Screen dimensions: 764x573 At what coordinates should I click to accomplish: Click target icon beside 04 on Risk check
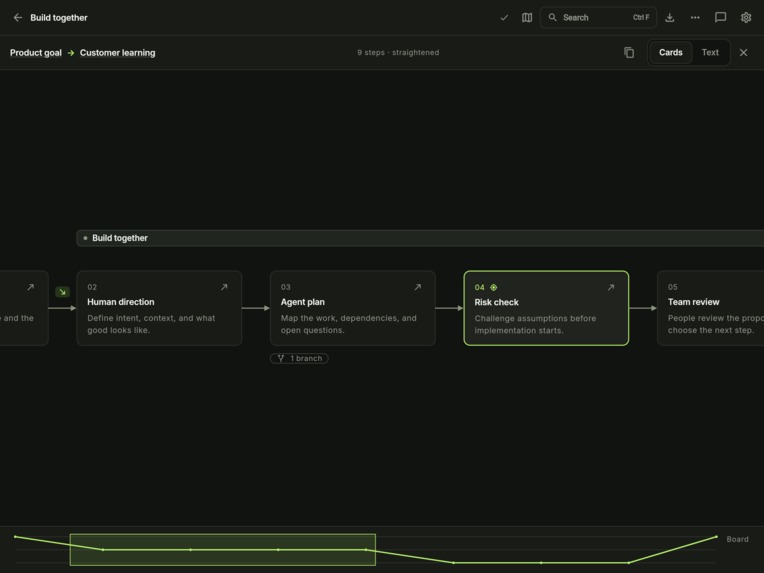pos(494,287)
